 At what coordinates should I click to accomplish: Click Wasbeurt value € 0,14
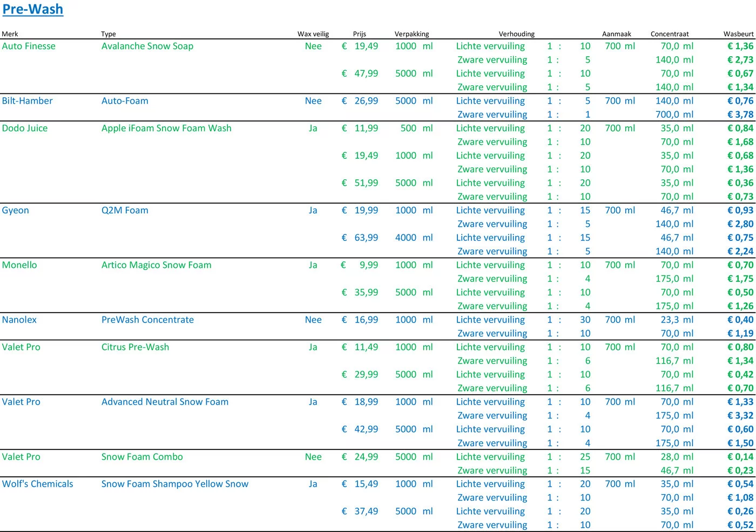[740, 456]
